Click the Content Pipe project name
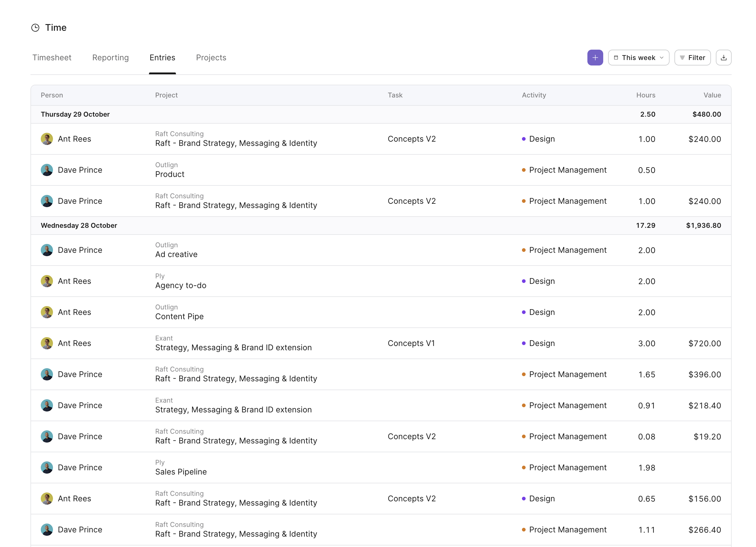Viewport: 756px width, 547px height. (179, 316)
